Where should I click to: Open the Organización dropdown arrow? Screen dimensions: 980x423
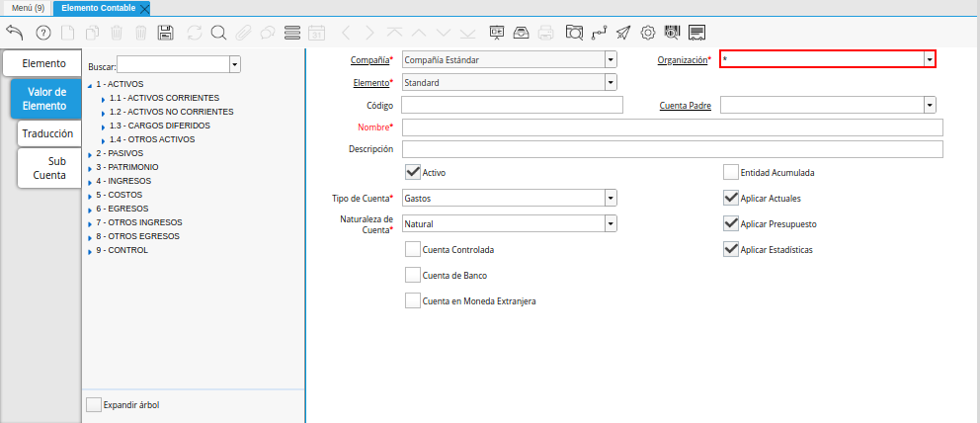point(929,60)
